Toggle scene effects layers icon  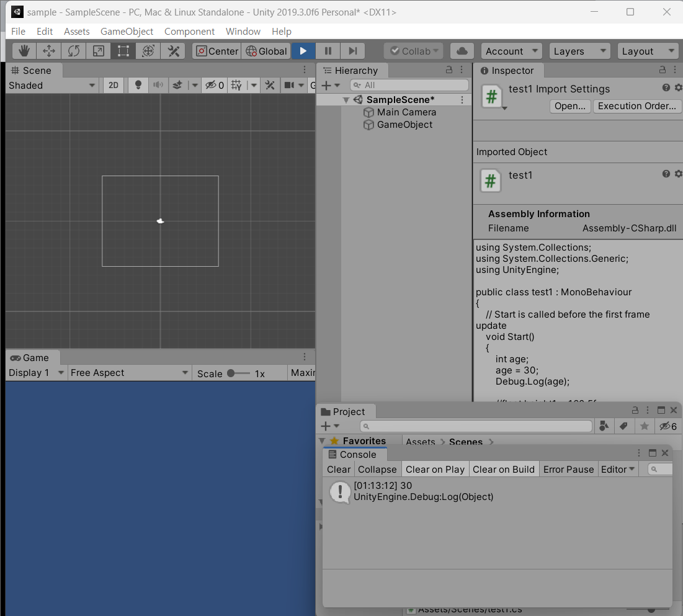pos(177,85)
